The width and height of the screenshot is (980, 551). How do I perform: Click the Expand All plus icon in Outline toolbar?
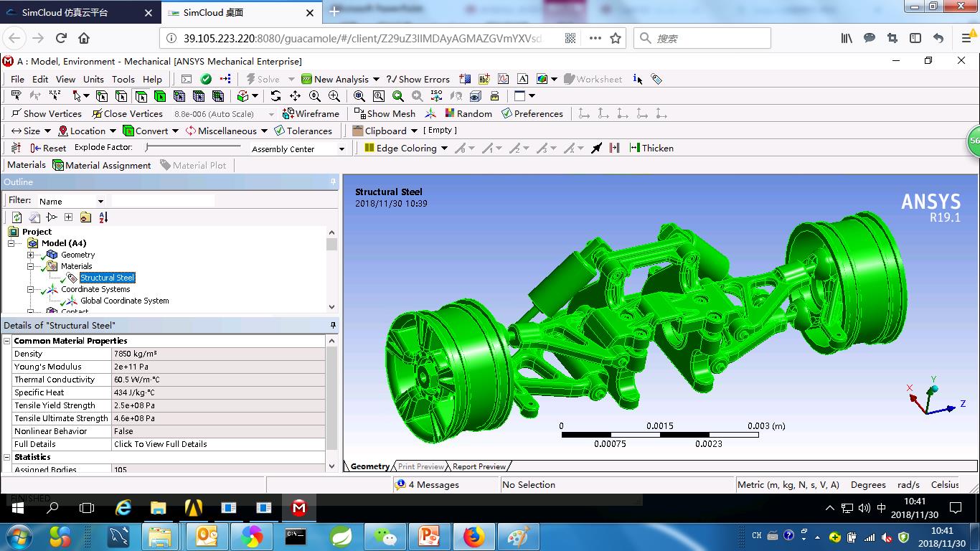click(x=68, y=217)
